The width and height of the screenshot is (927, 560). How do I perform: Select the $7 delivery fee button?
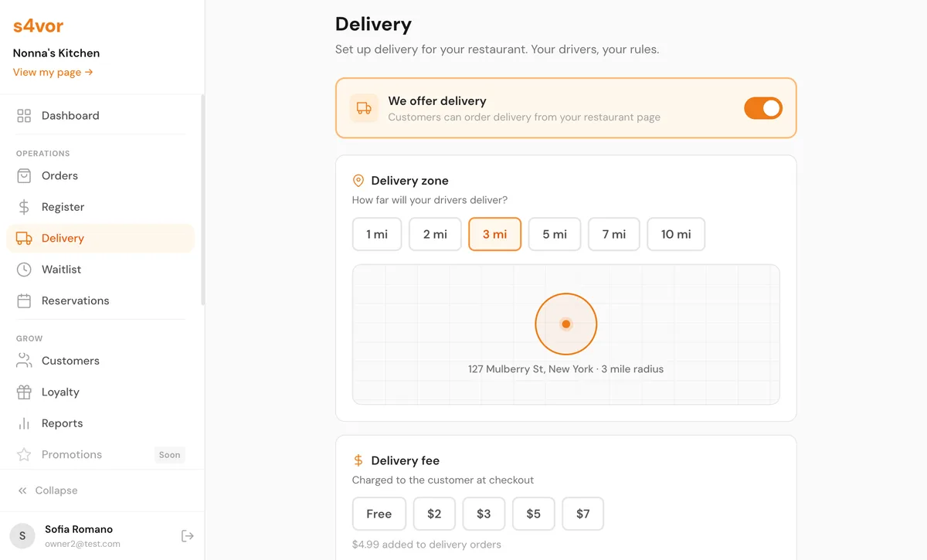tap(582, 514)
